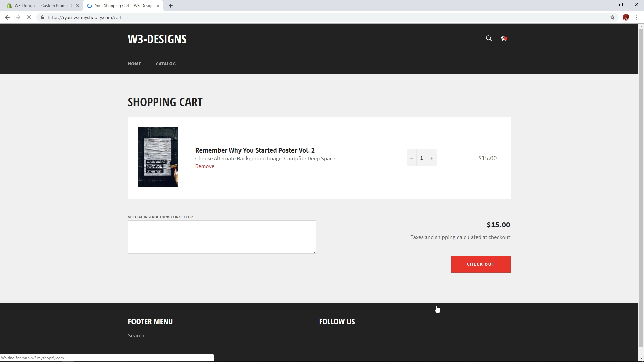This screenshot has width=644, height=362.
Task: View site security lock icon
Action: (42, 17)
